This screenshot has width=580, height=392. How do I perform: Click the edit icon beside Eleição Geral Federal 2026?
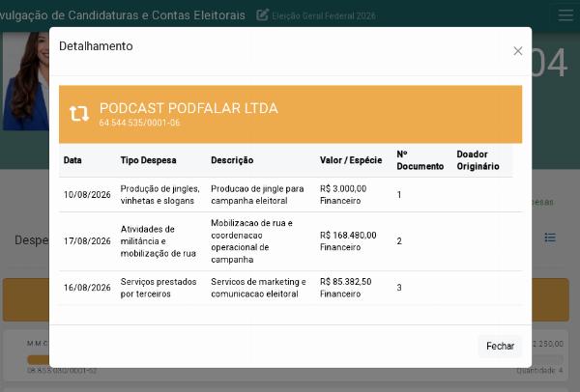(x=262, y=15)
